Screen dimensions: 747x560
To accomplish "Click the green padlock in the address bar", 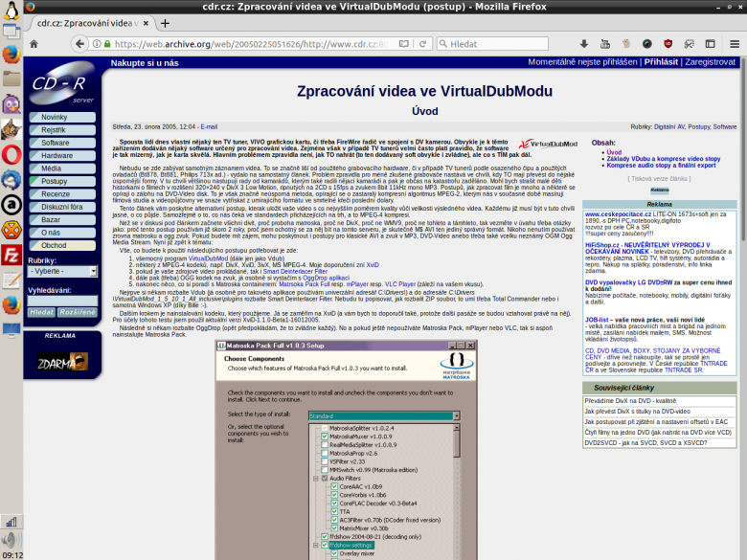I will (107, 44).
